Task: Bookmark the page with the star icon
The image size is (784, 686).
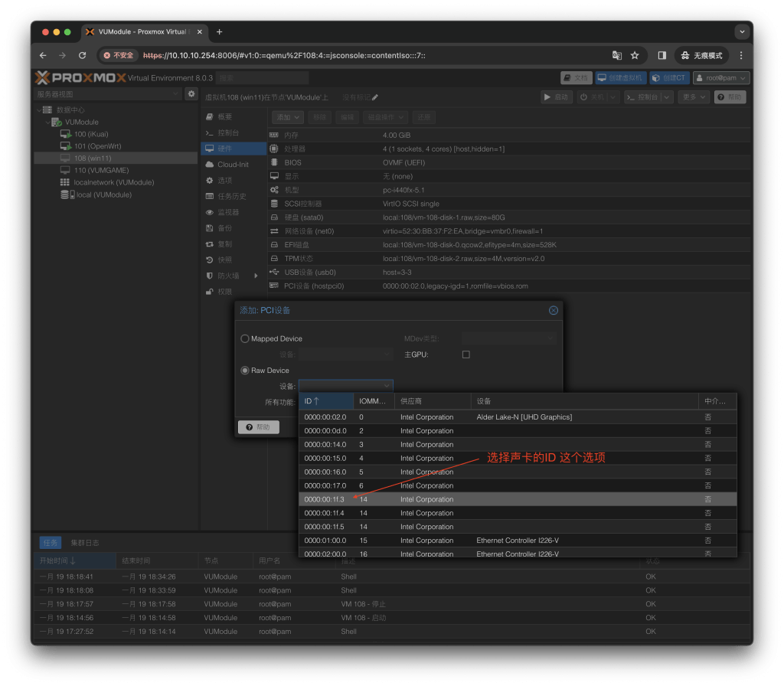Action: 635,56
